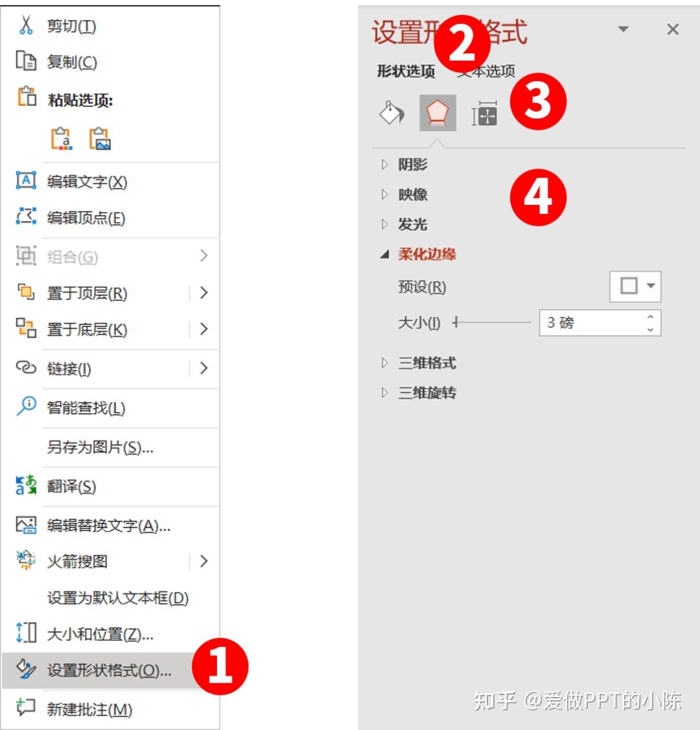Choose the paste with source formatting icon

(x=62, y=139)
